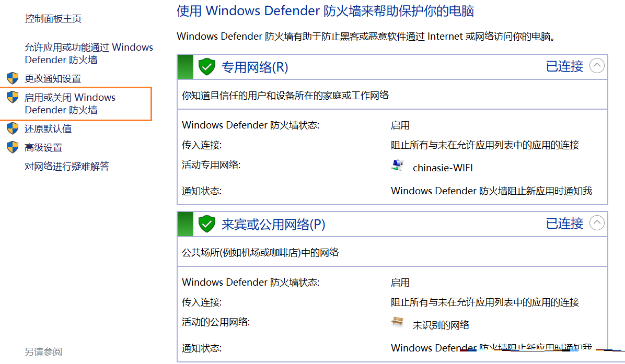Screen dimensions: 625x364
Task: Click the green shield icon for 专用网络
Action: tap(207, 67)
